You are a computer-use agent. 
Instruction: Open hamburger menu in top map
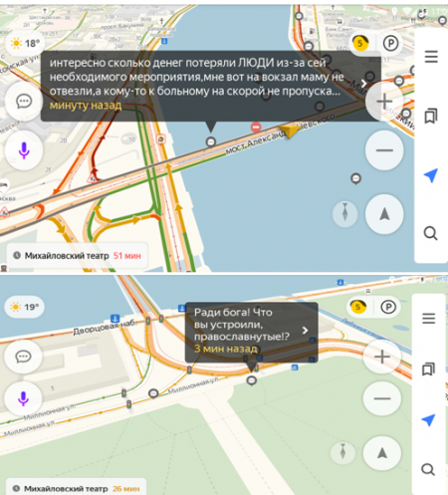431,57
